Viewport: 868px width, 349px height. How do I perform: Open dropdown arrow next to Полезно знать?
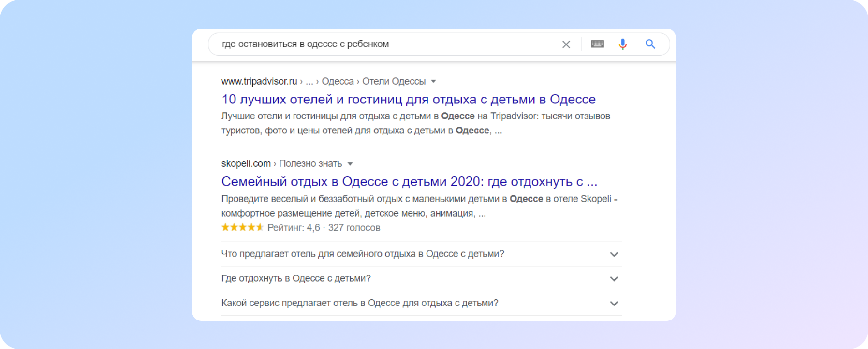click(x=350, y=164)
